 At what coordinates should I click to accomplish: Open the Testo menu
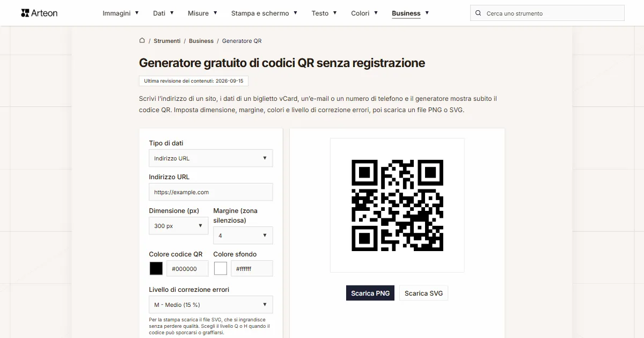(324, 13)
